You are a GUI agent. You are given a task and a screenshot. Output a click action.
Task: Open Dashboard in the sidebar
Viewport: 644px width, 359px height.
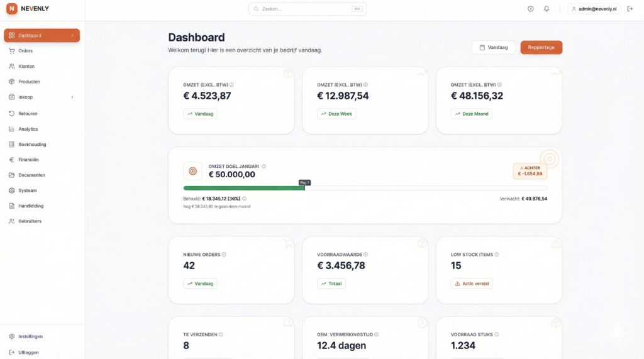coord(42,36)
